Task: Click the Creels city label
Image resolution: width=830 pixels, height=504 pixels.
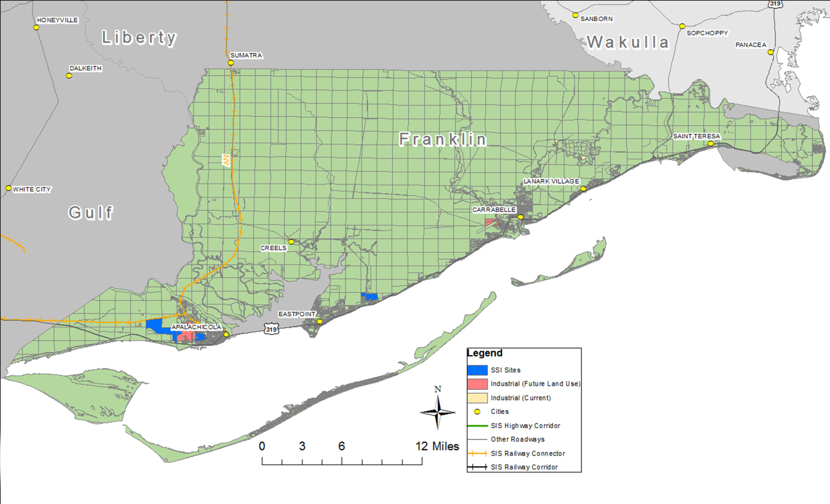Action: [x=274, y=247]
